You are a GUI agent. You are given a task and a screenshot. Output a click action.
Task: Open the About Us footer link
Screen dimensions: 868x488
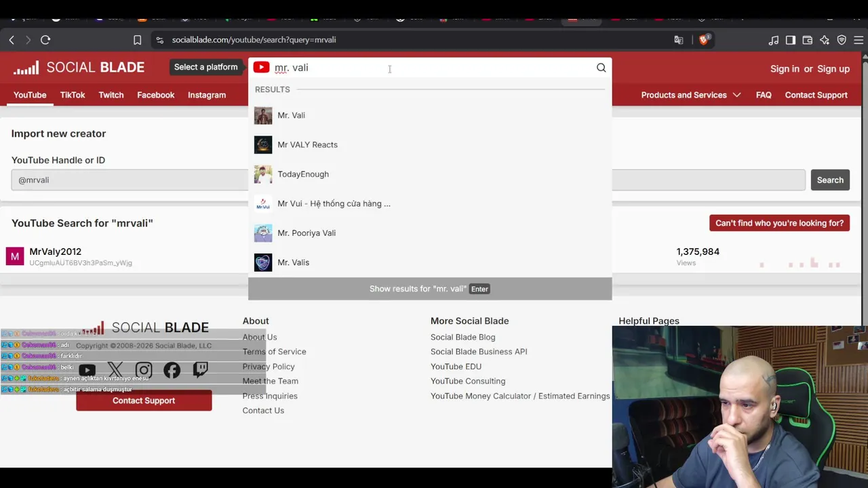point(260,337)
